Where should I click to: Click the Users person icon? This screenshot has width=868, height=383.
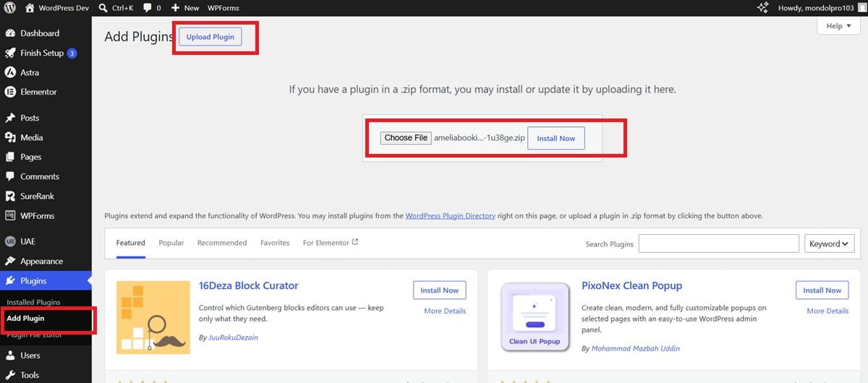coord(11,356)
